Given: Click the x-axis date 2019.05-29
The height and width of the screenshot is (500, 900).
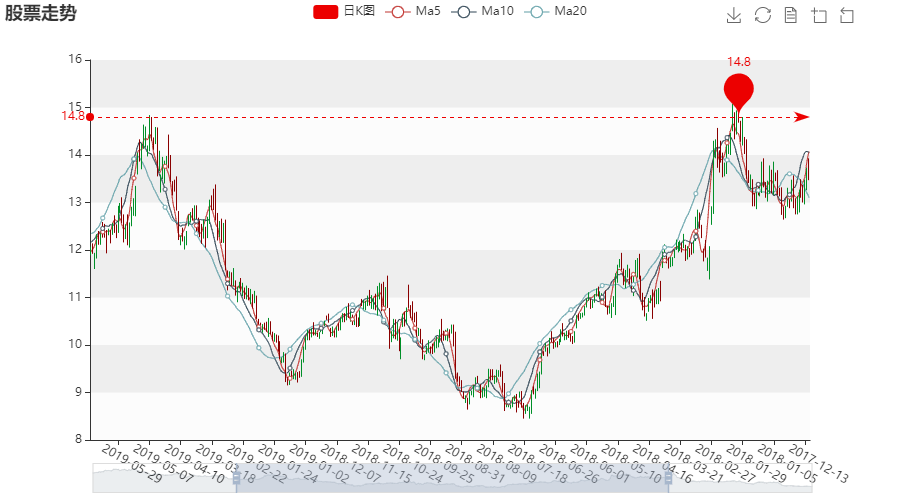Looking at the screenshot, I should click(x=132, y=463).
